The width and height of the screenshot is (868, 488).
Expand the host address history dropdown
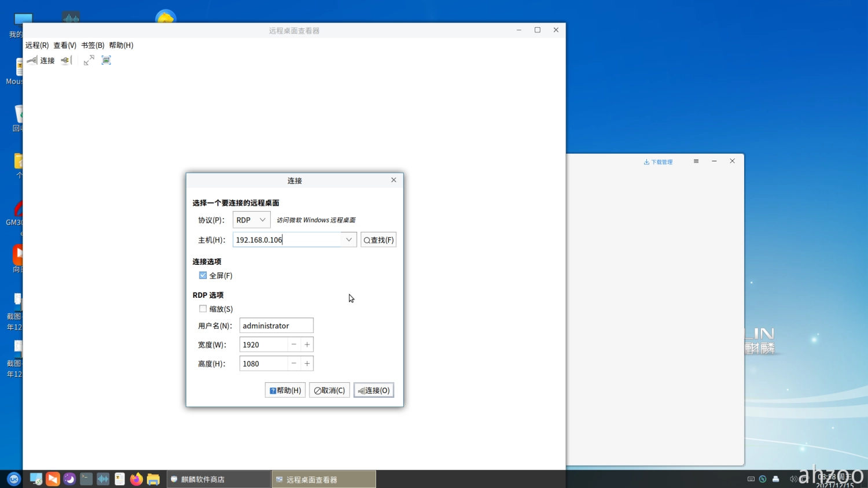coord(349,239)
